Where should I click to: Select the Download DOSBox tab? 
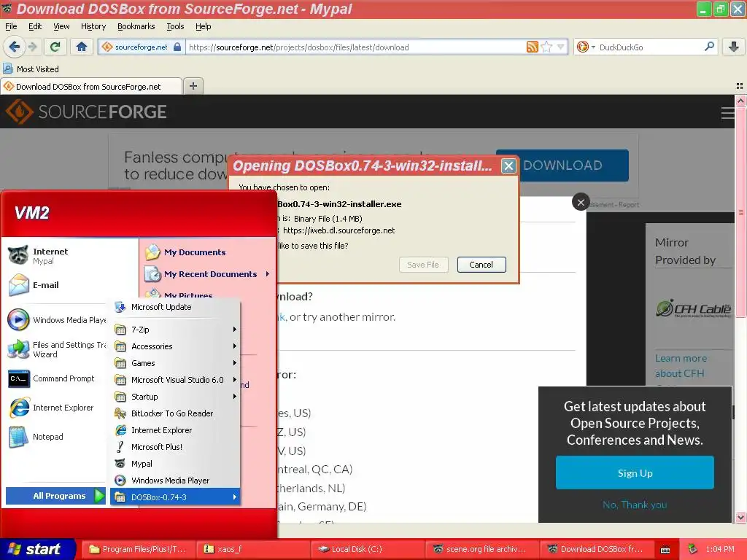coord(90,87)
